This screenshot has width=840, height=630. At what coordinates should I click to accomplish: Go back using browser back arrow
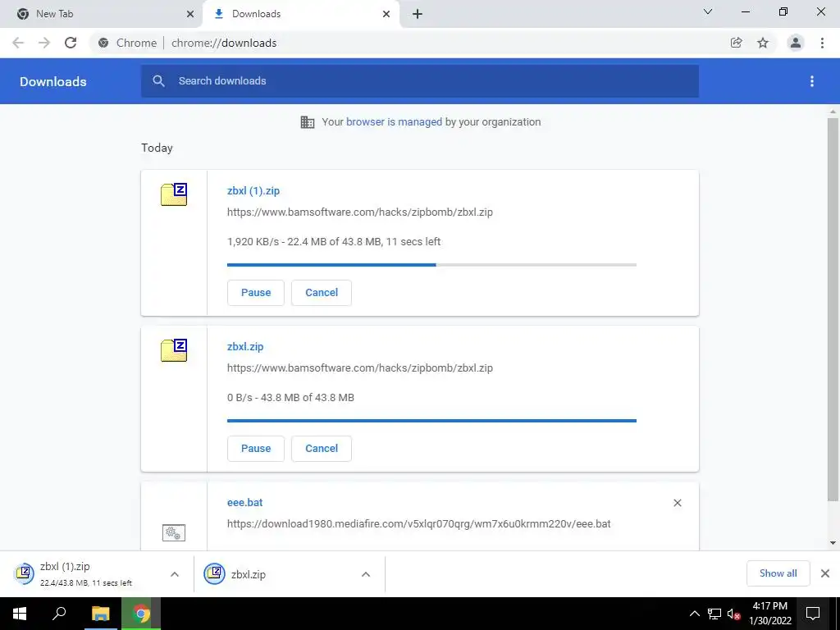point(18,43)
